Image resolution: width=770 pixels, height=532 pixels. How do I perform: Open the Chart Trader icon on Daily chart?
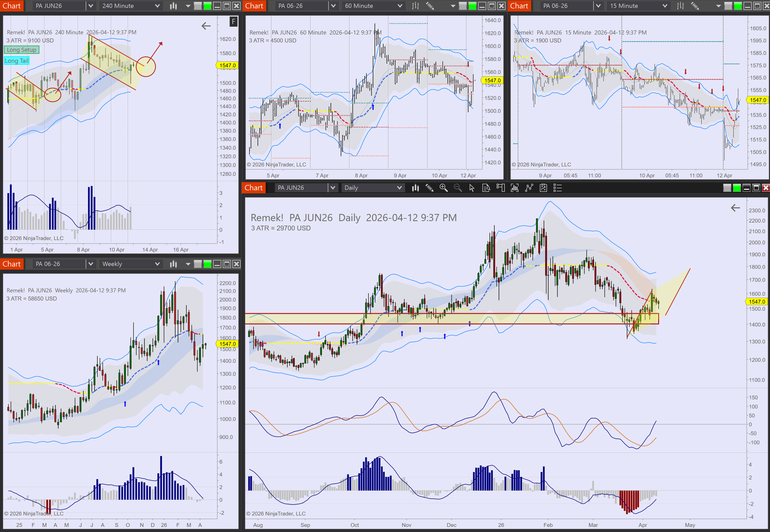pos(500,188)
